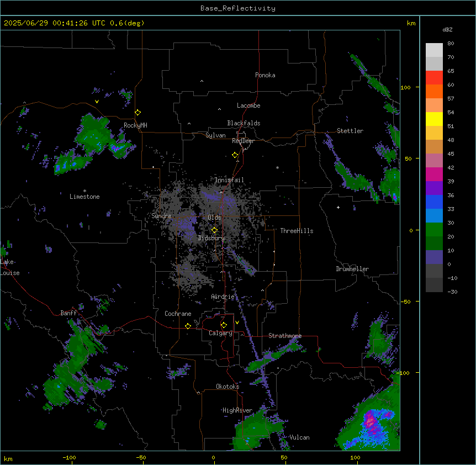Screen dimensions: 476x465
Task: Click the white plus marker between Stettler and Drumheller
Action: coord(338,207)
